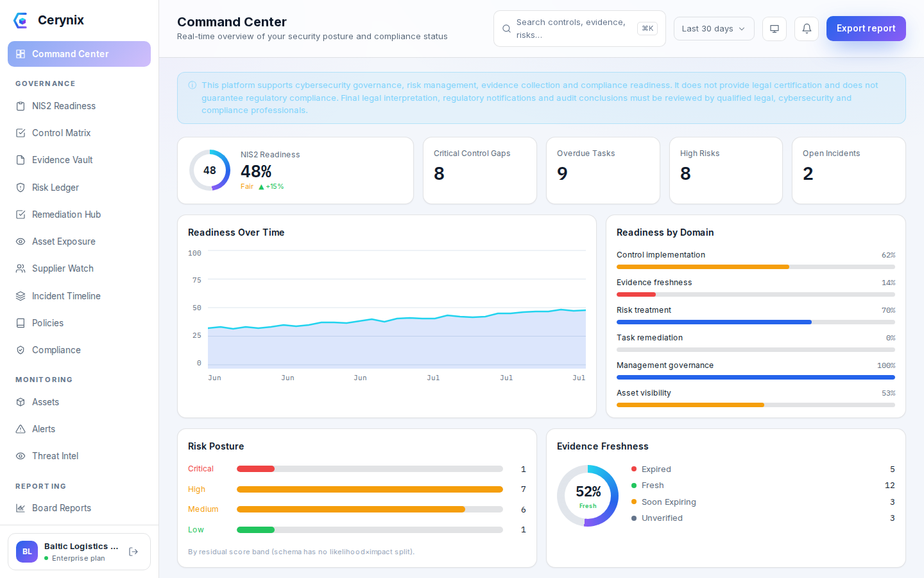Click the Cerynix logo icon
Image resolution: width=924 pixels, height=578 pixels.
click(x=21, y=21)
